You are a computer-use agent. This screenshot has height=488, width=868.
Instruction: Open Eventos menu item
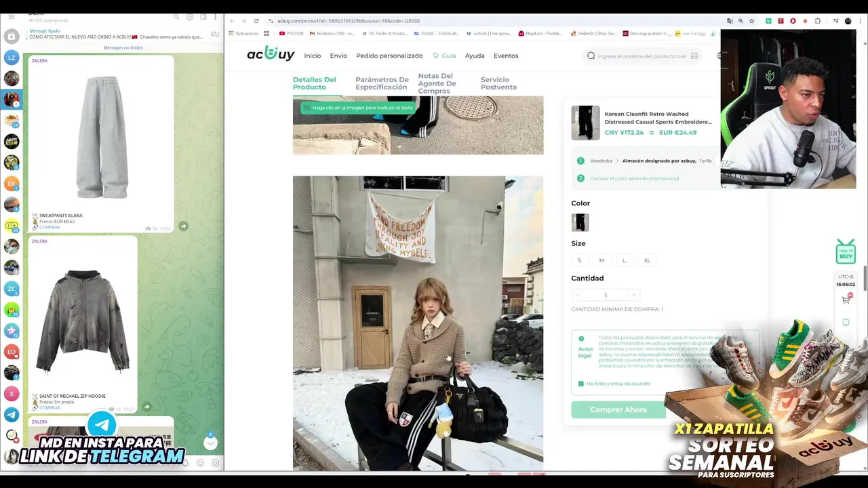[506, 56]
